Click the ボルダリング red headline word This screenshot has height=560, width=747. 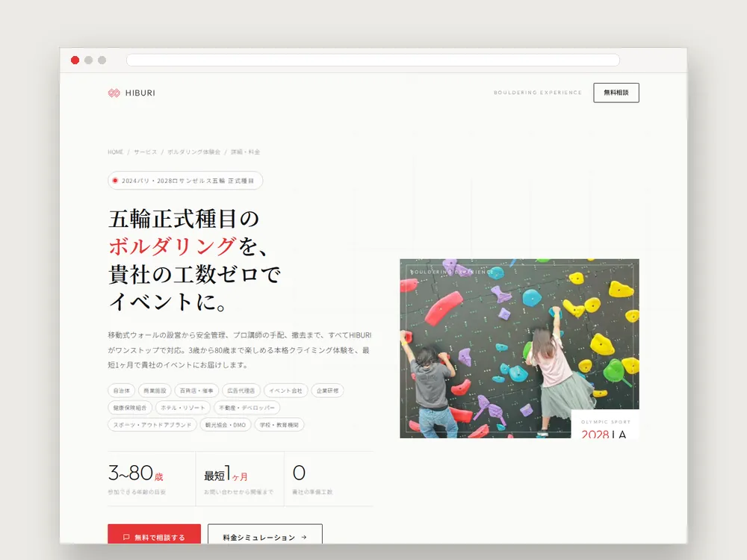pyautogui.click(x=173, y=246)
